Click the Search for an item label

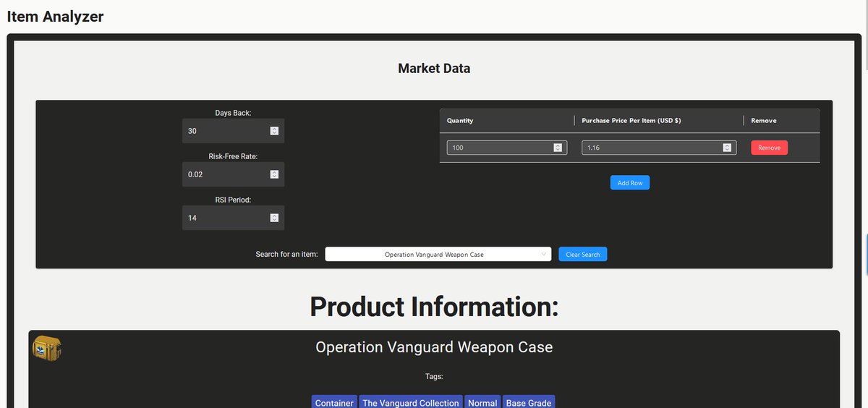click(286, 255)
